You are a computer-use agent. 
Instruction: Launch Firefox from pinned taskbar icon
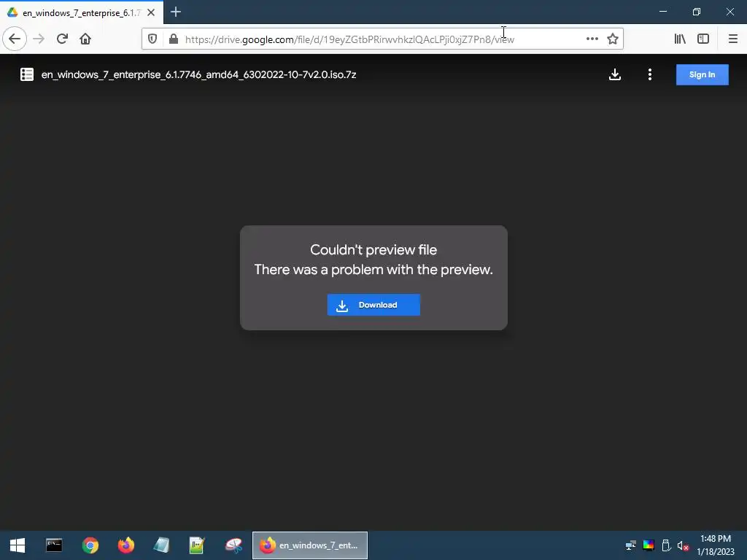(x=126, y=545)
